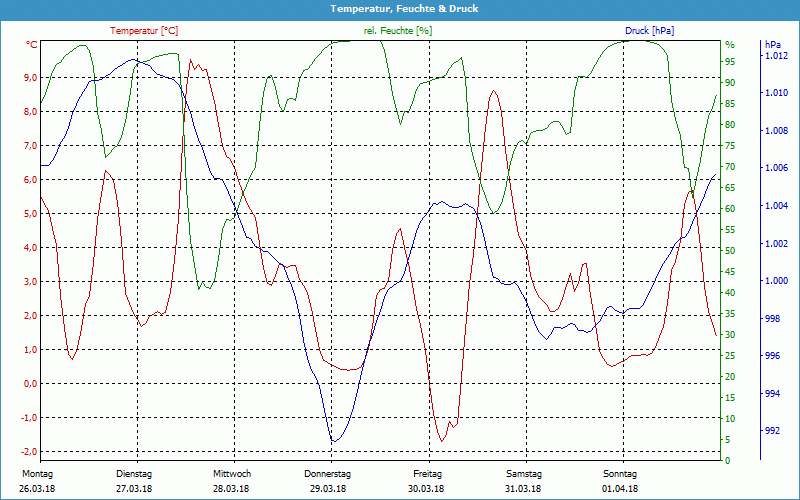This screenshot has height=500, width=800.
Task: Click the 'hPa' pressure axis unit label
Action: (772, 45)
